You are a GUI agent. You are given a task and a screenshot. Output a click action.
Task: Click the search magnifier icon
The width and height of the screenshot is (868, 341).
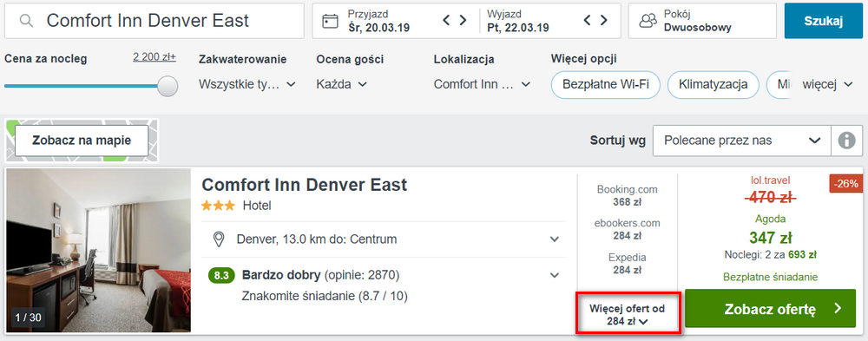coord(26,21)
